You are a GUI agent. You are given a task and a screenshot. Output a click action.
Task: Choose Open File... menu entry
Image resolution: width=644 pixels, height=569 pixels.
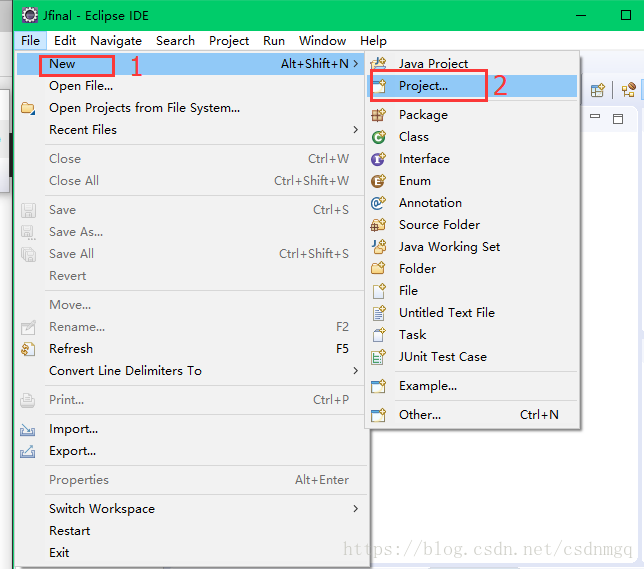[191, 86]
